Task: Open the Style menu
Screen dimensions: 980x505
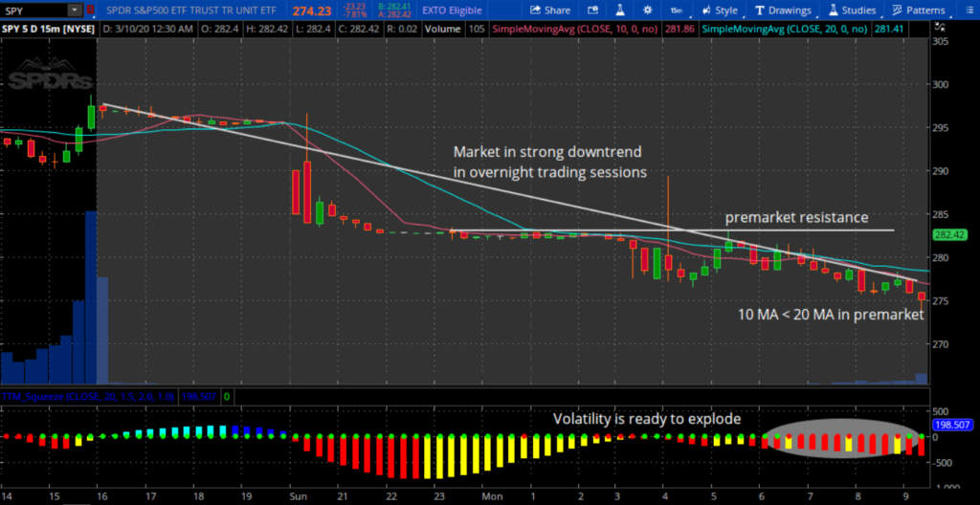Action: click(x=720, y=10)
